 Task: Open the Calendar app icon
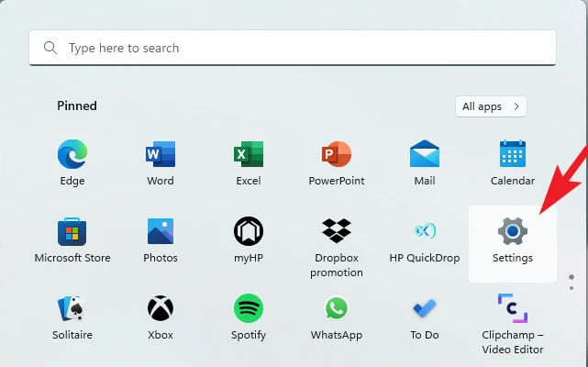pos(513,153)
